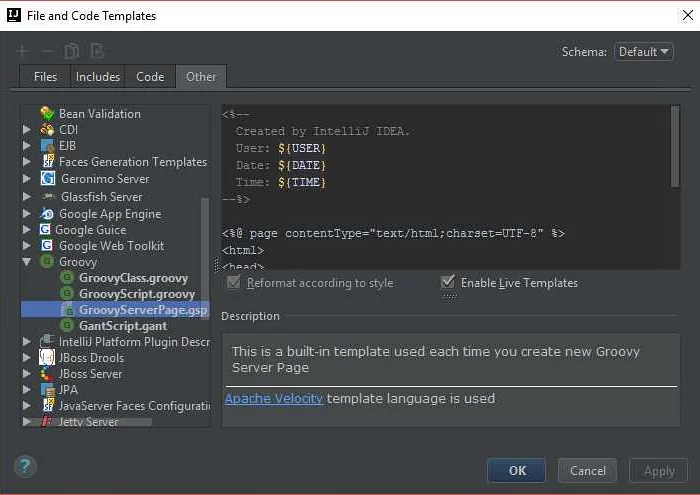Click the GroovyScript.groovy file icon
Image resolution: width=700 pixels, height=495 pixels.
click(x=67, y=294)
